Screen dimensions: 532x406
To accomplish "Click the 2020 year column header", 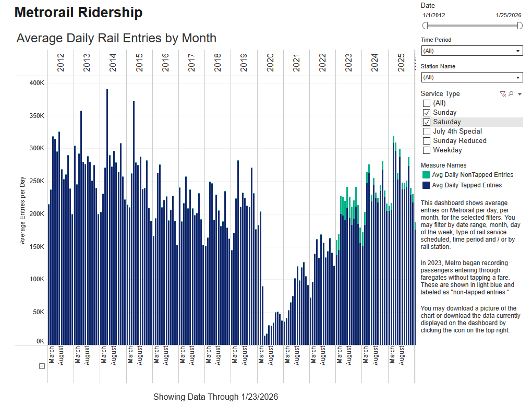I will click(270, 63).
